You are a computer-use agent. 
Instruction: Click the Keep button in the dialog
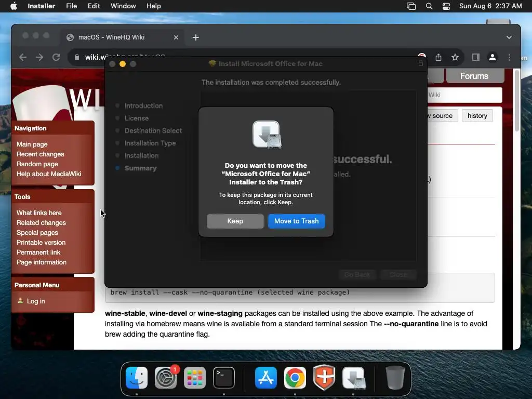pyautogui.click(x=235, y=221)
